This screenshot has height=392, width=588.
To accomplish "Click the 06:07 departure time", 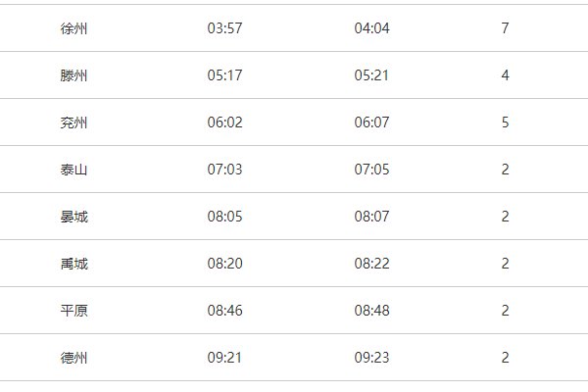I will click(x=371, y=122).
